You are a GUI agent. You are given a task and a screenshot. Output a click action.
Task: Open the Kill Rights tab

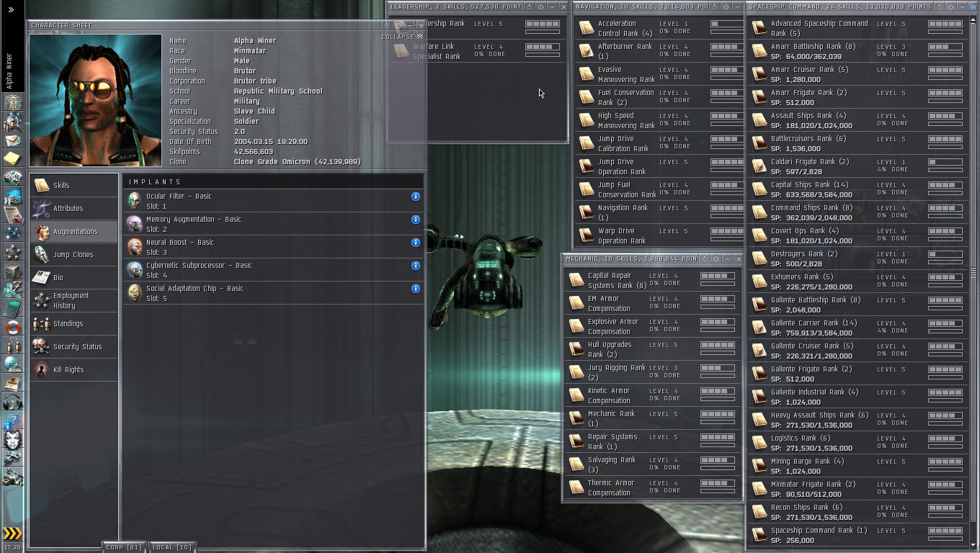tap(73, 369)
